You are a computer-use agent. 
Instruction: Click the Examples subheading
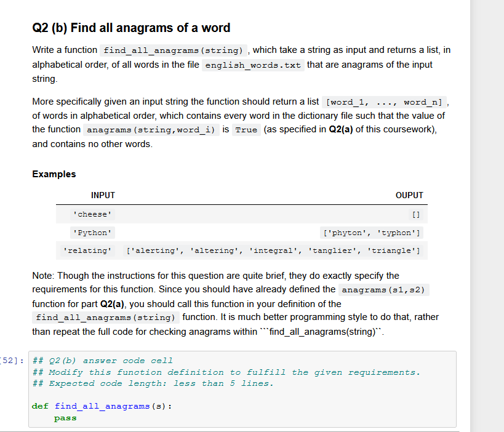click(x=54, y=174)
